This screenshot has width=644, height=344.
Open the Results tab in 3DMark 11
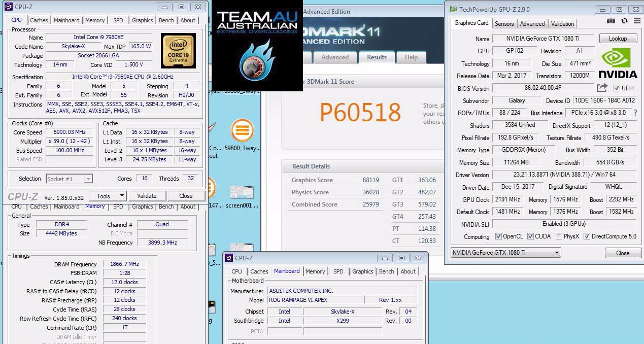pos(377,57)
